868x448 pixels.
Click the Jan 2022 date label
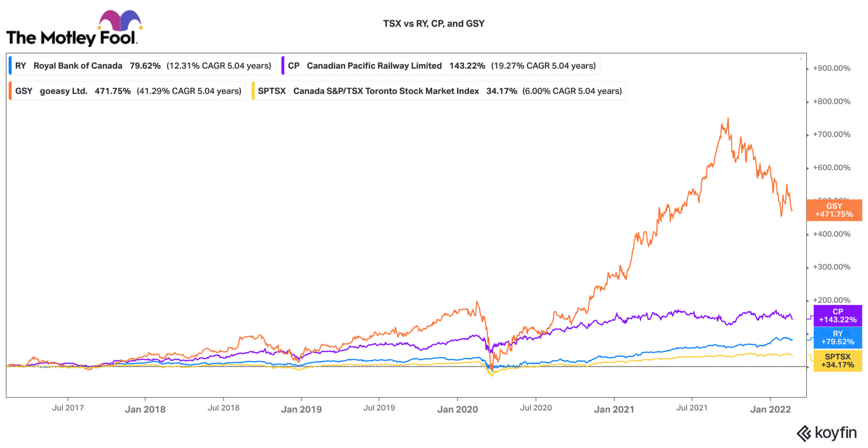tap(771, 409)
